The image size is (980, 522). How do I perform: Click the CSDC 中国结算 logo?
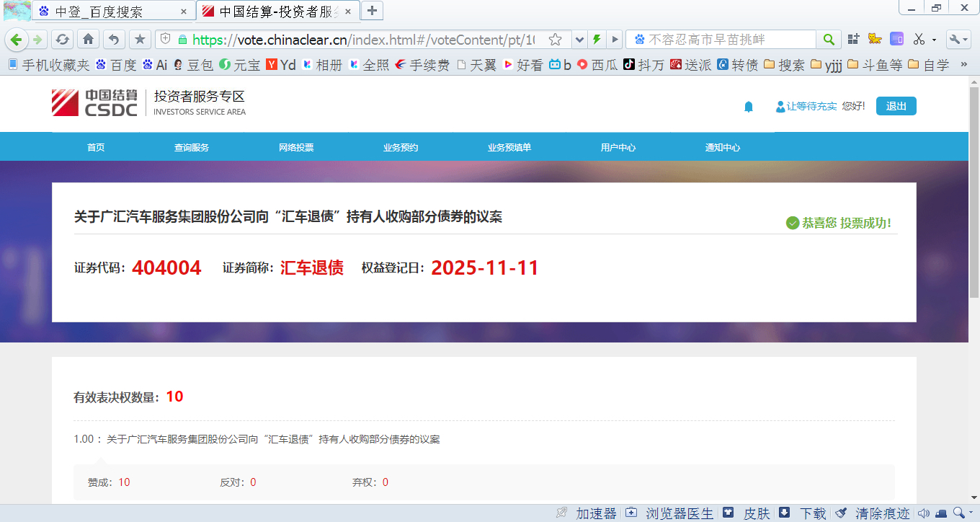pyautogui.click(x=94, y=103)
